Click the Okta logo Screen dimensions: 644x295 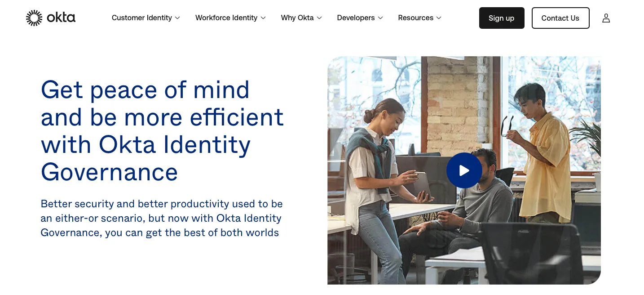point(51,18)
